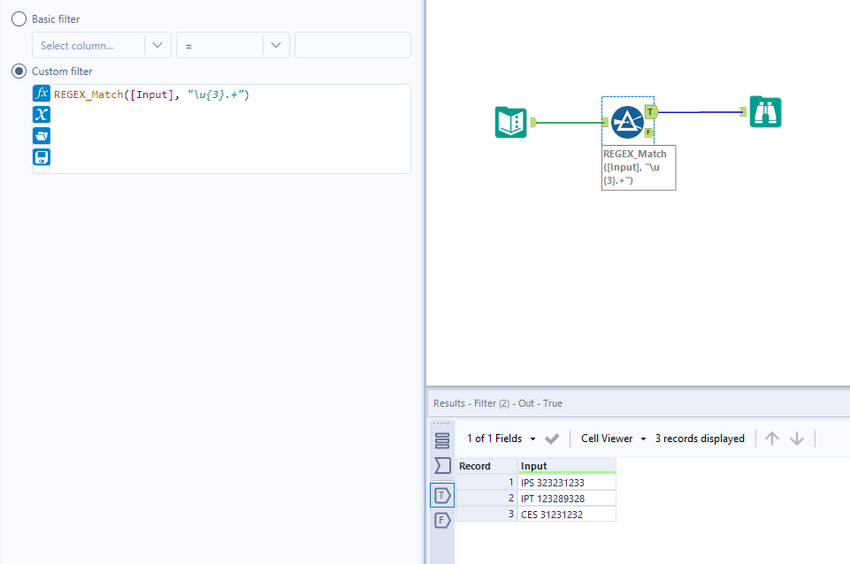The width and height of the screenshot is (850, 564).
Task: Select the Custom filter radio button
Action: (19, 71)
